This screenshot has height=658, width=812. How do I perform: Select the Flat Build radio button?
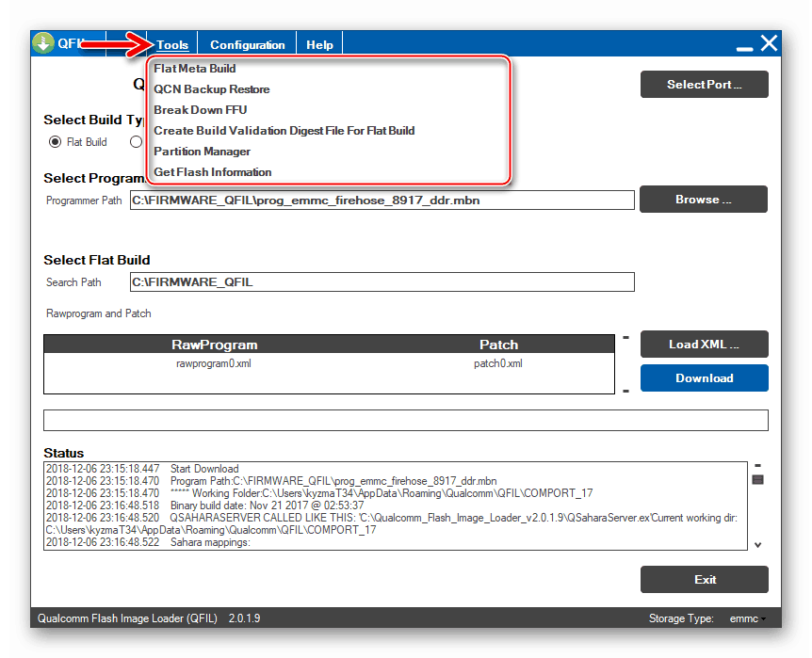(57, 141)
